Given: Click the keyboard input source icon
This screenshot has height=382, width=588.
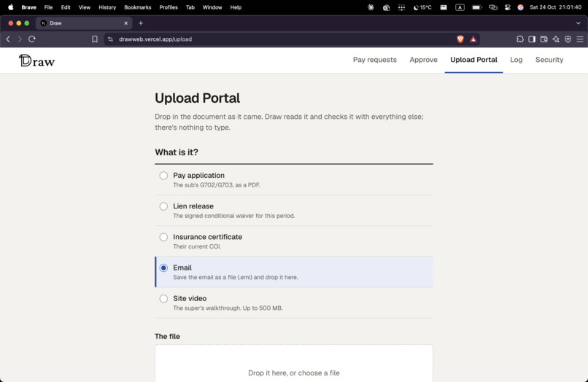Looking at the screenshot, I should [460, 7].
